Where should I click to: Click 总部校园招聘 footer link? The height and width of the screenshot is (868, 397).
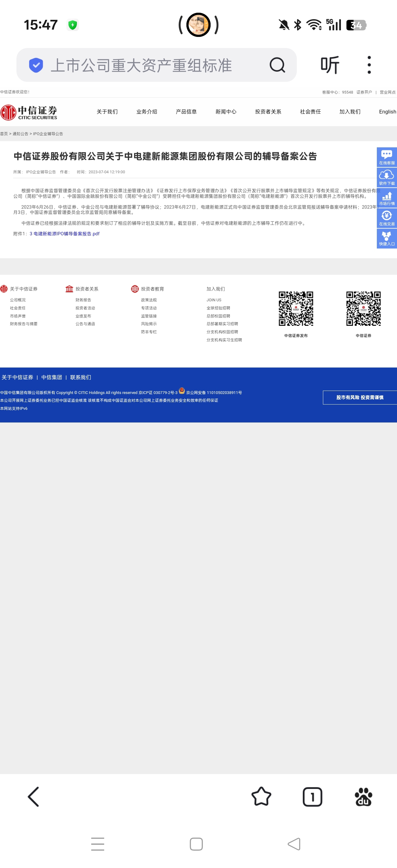pyautogui.click(x=218, y=316)
